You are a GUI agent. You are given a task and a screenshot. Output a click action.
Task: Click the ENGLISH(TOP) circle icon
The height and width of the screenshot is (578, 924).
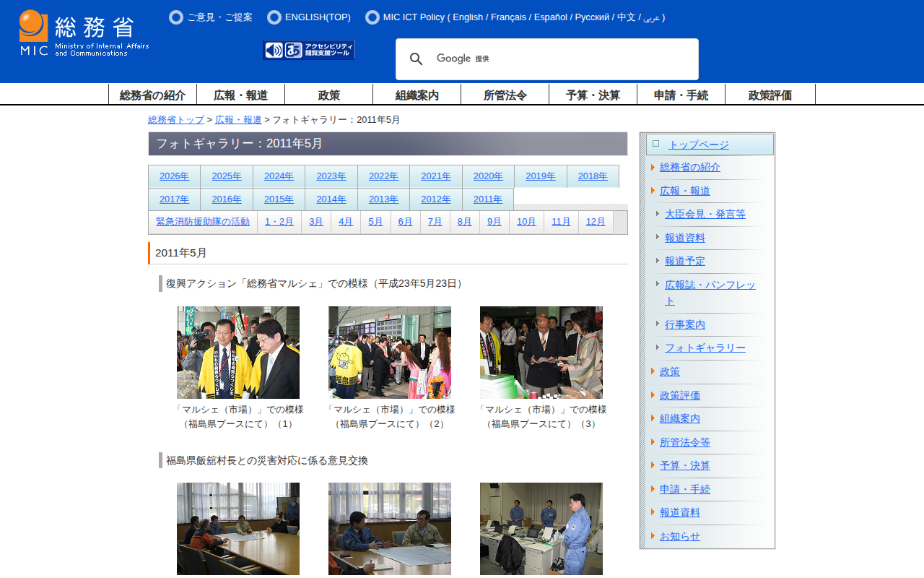(274, 17)
